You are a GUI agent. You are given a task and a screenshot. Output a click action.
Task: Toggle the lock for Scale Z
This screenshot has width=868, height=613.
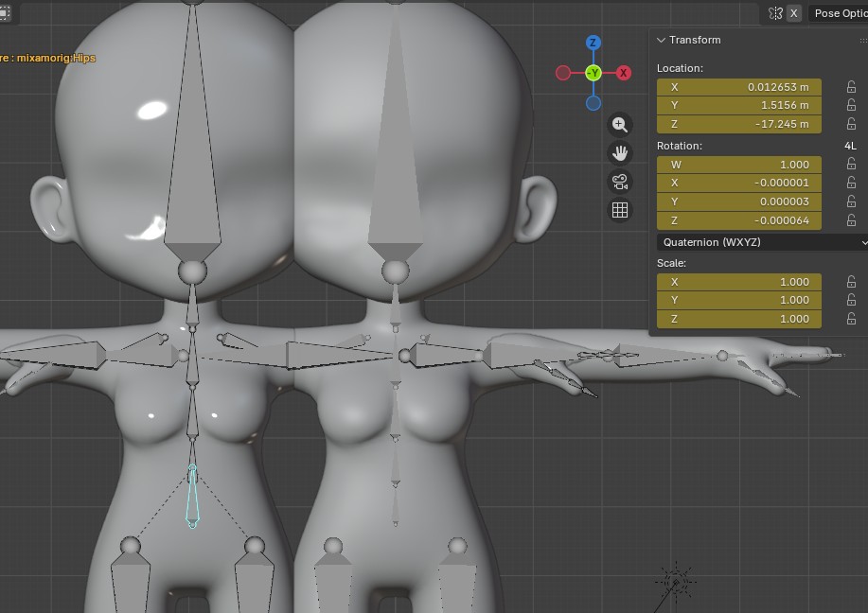click(851, 319)
